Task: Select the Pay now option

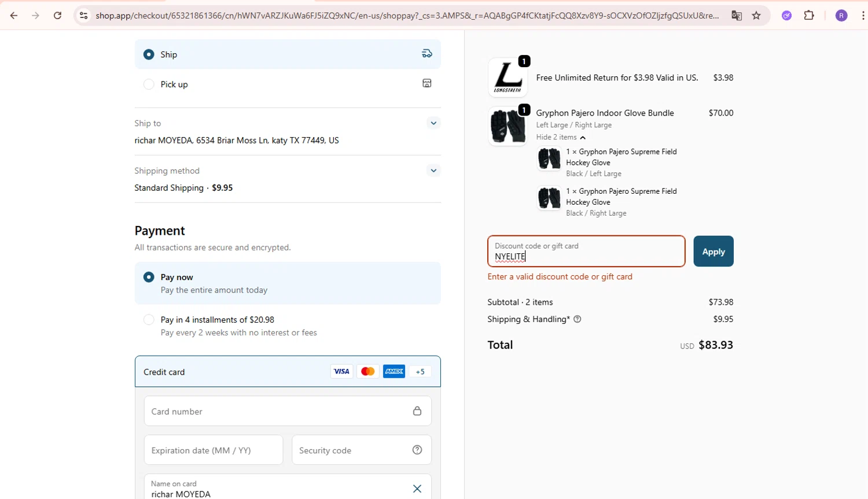Action: click(149, 278)
